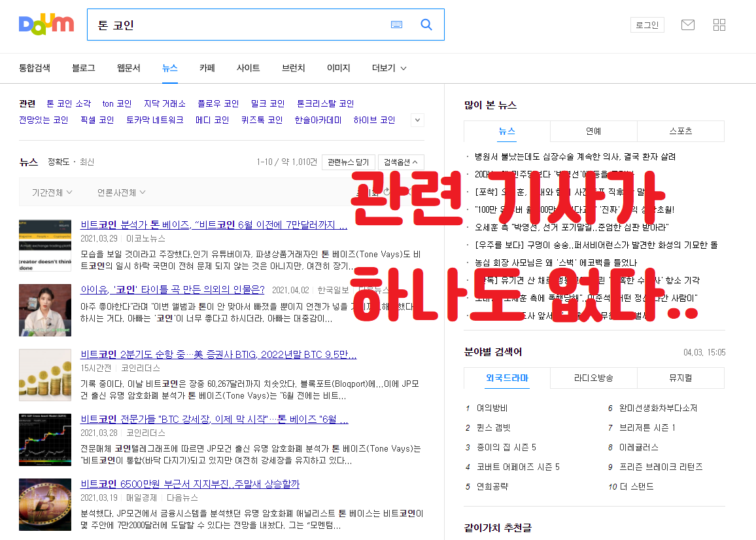This screenshot has width=756, height=540.
Task: Open headline 농심 회장 사모님은 왜 스벅
Action: (x=555, y=263)
